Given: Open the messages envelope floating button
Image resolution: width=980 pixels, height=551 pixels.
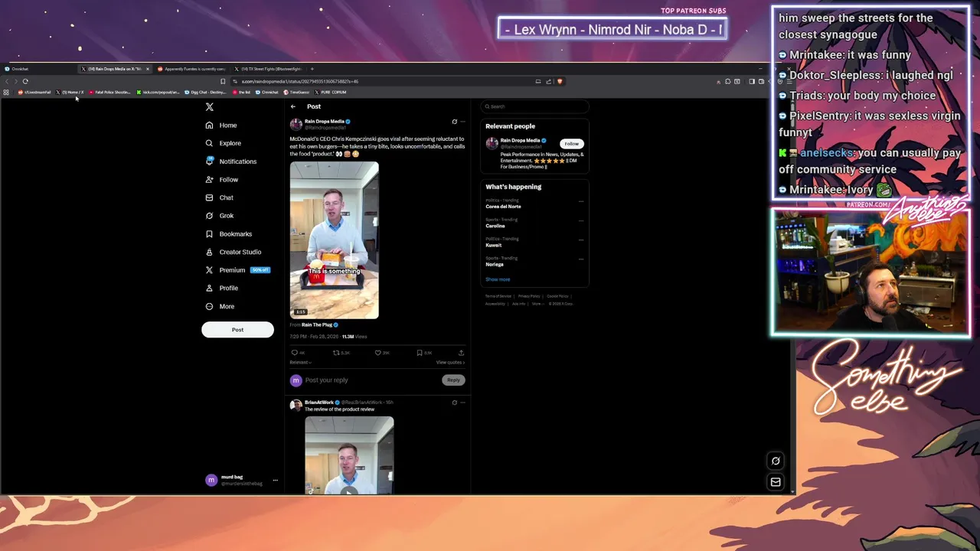Looking at the screenshot, I should coord(776,482).
